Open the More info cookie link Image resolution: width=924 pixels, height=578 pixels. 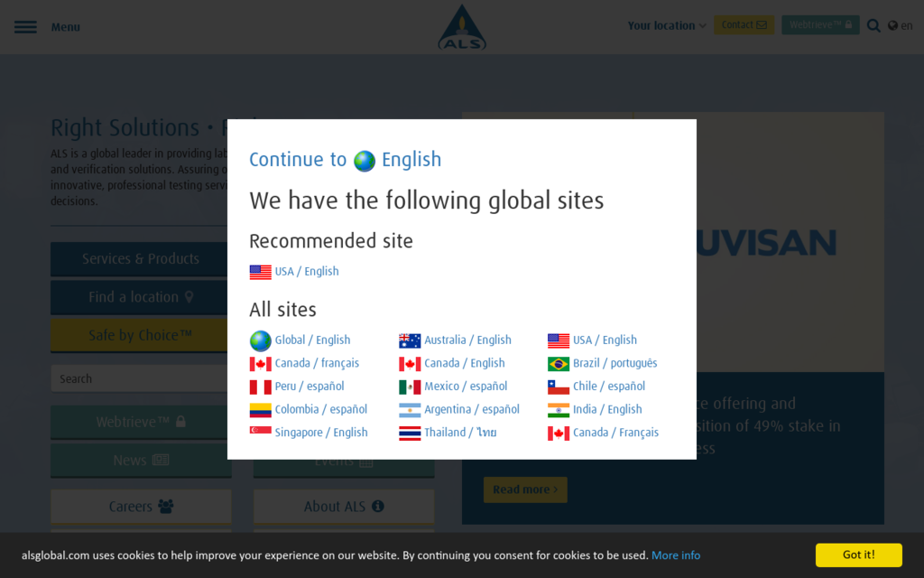click(x=676, y=555)
